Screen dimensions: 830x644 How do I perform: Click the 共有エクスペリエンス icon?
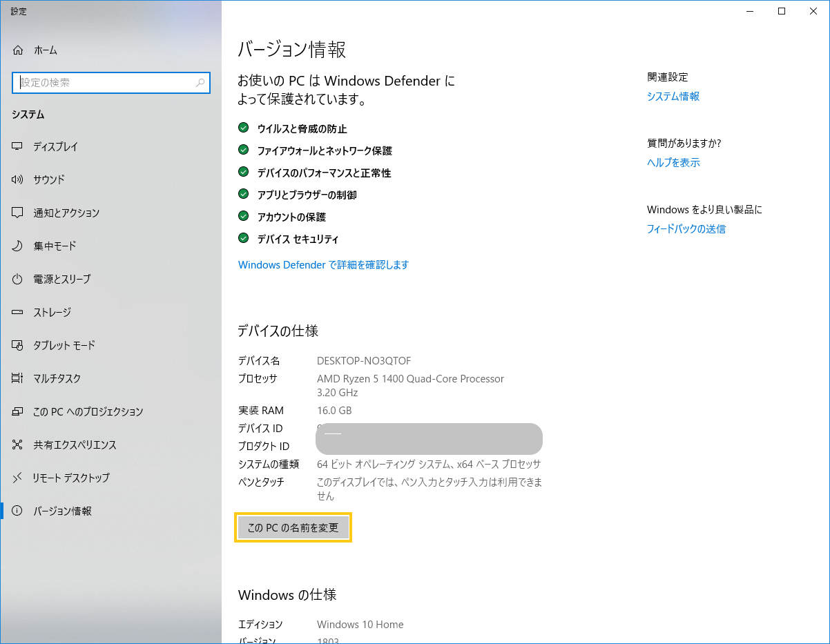[x=18, y=445]
